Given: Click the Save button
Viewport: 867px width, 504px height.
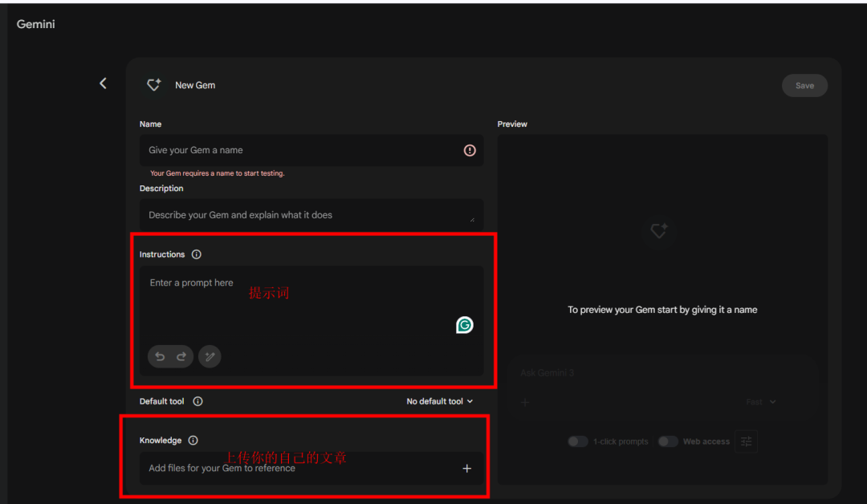Looking at the screenshot, I should [804, 86].
